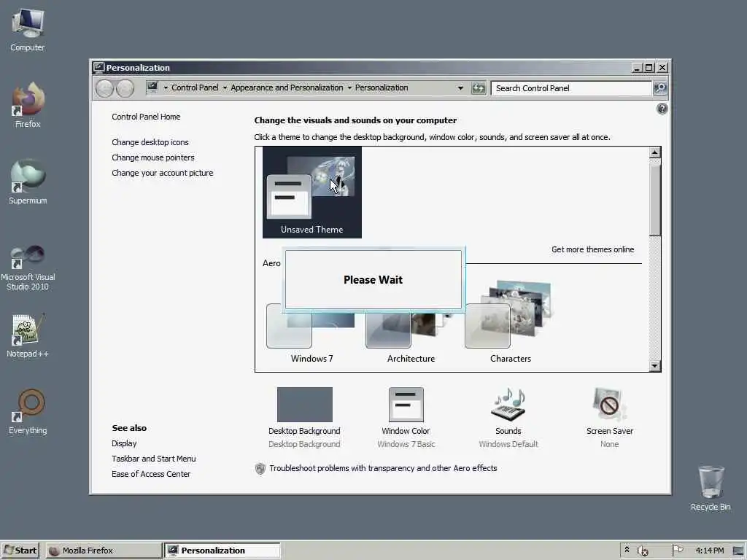
Task: Open the Recycle Bin icon
Action: (711, 488)
